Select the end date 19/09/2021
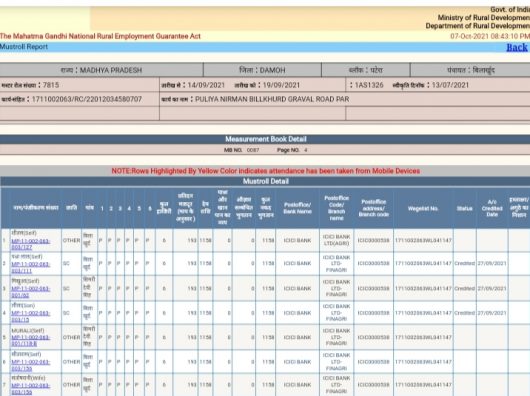This screenshot has height=396, width=530. tap(281, 85)
